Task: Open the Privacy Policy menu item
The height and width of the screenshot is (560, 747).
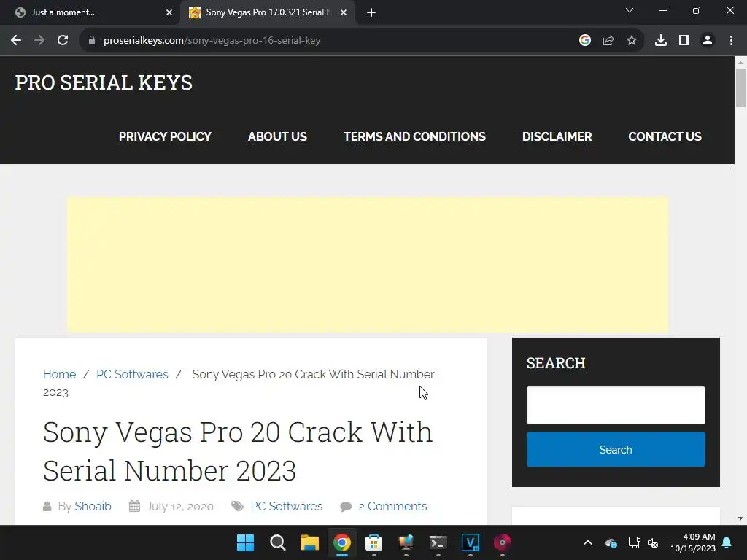Action: tap(165, 136)
